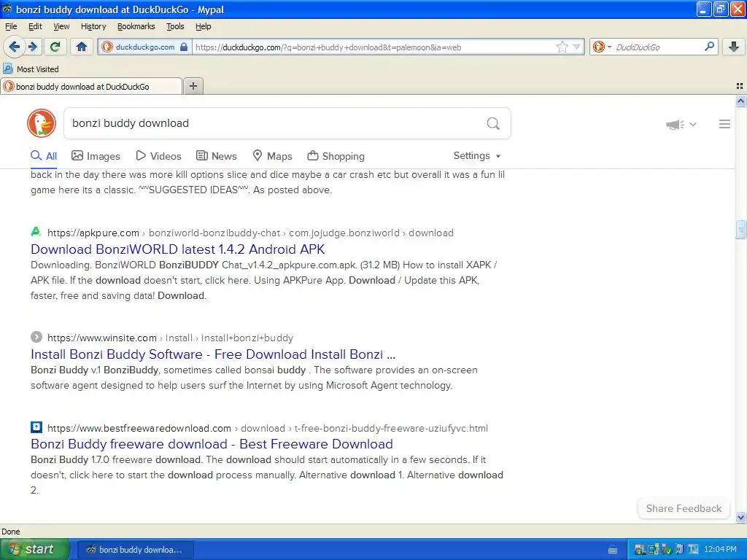The image size is (747, 560).
Task: Click the vertical scrollbar thumb
Action: [x=740, y=230]
